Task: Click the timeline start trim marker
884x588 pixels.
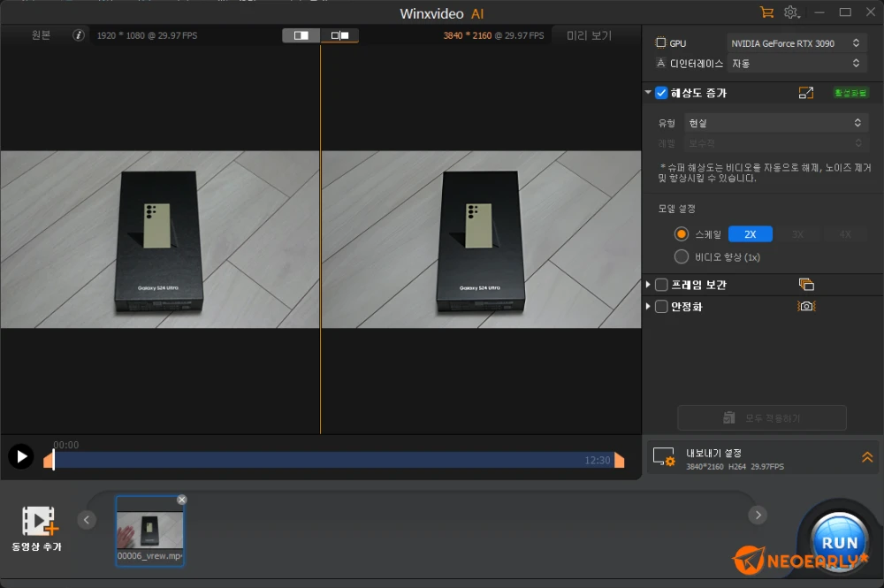Action: (48, 462)
